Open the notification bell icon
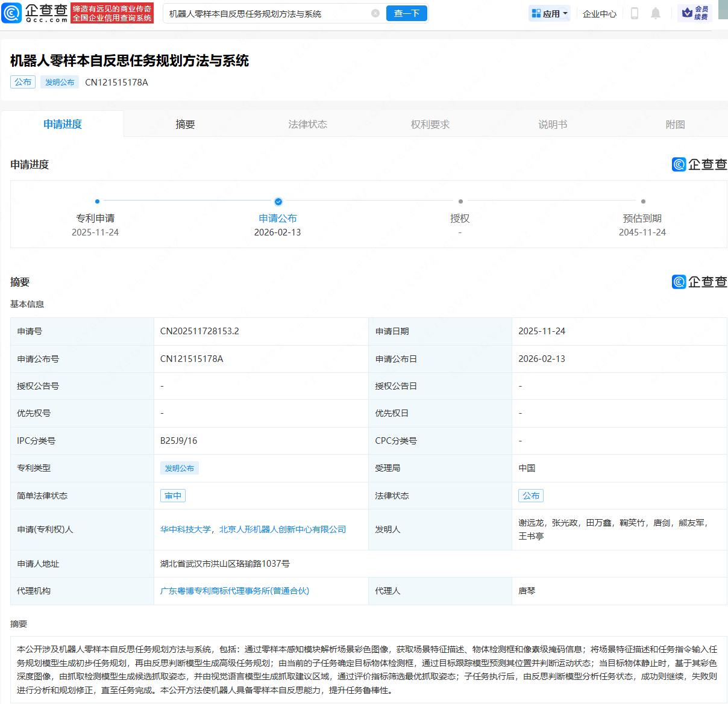 pyautogui.click(x=656, y=13)
